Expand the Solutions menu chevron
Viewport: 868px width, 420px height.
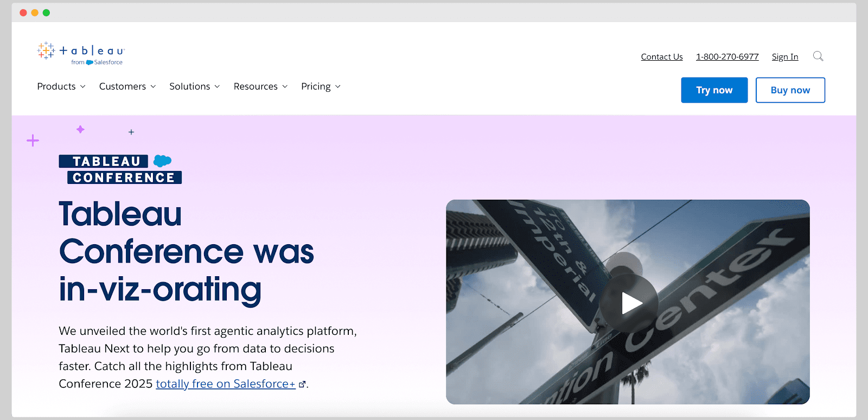tap(217, 87)
